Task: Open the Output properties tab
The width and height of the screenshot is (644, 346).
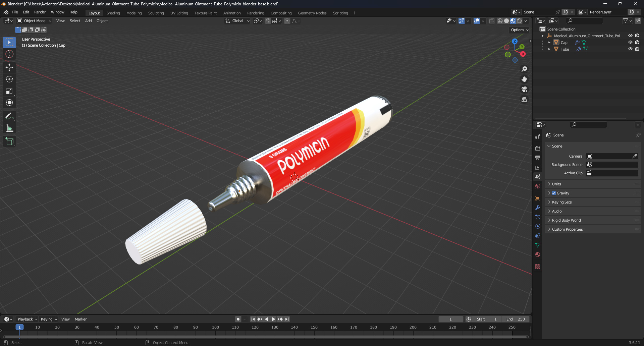Action: pyautogui.click(x=538, y=158)
